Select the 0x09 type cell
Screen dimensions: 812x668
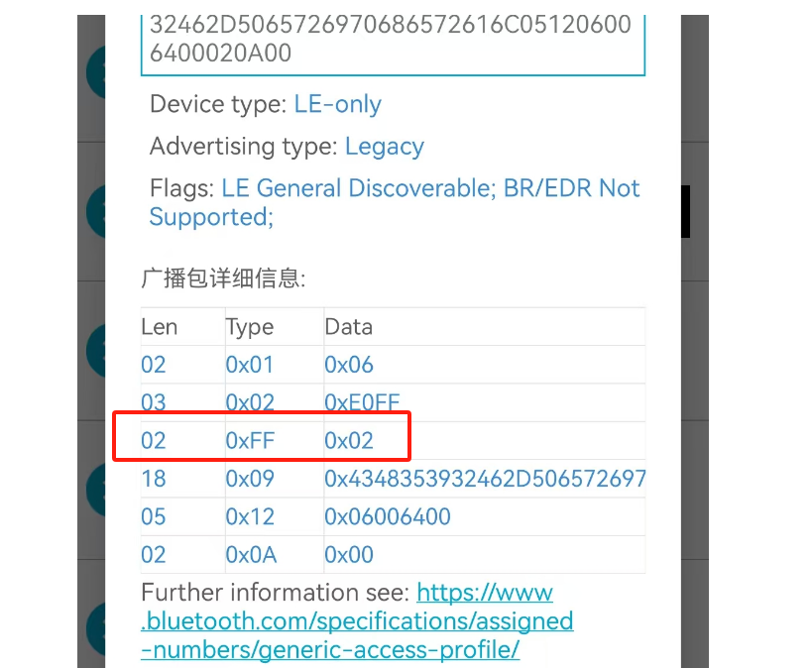tap(250, 479)
